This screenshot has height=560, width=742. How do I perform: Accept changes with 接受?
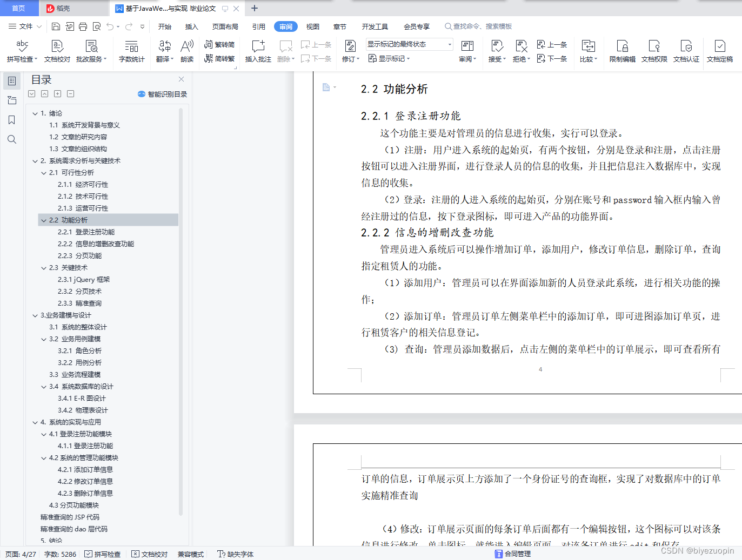(497, 51)
